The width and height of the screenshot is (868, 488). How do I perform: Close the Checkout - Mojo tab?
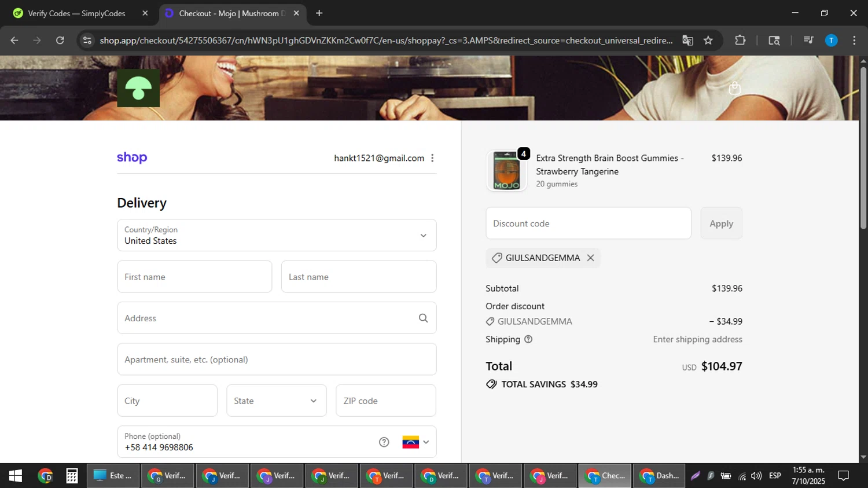pos(296,13)
